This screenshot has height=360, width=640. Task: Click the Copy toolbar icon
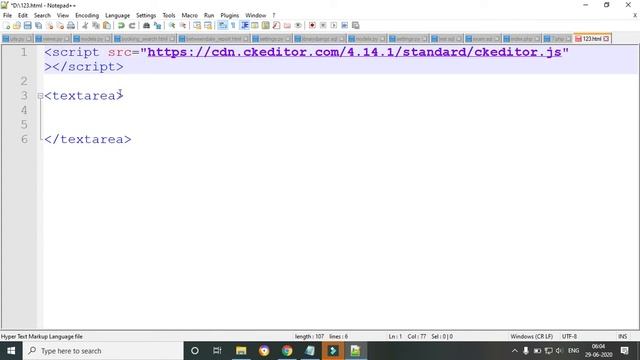96,25
